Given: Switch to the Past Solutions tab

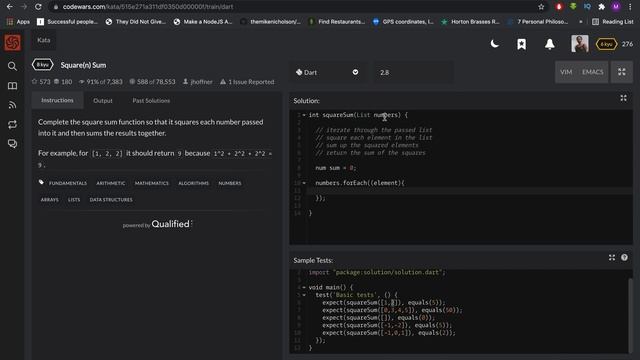Looking at the screenshot, I should click(x=151, y=100).
